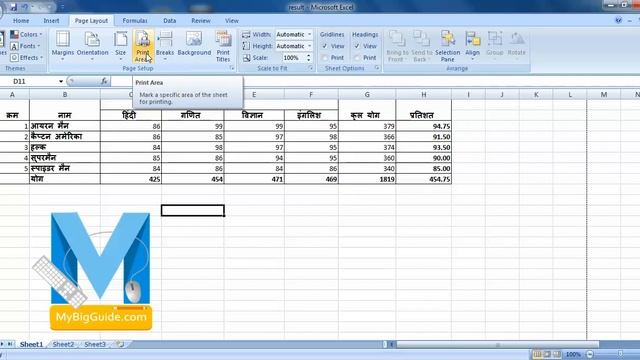Image resolution: width=640 pixels, height=360 pixels.
Task: Select cell with value 471
Action: (254, 179)
